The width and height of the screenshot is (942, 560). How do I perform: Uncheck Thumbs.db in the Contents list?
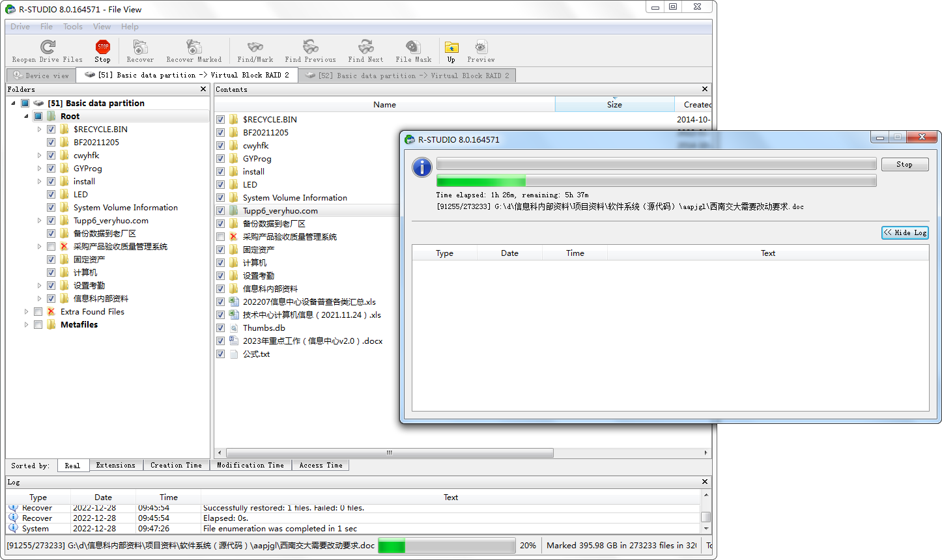coord(220,328)
